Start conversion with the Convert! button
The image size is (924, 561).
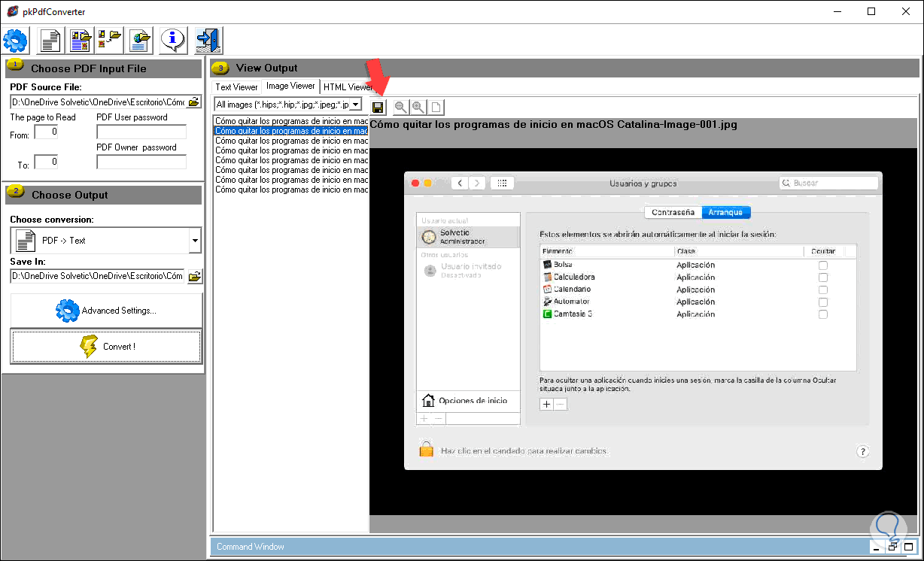pos(106,347)
